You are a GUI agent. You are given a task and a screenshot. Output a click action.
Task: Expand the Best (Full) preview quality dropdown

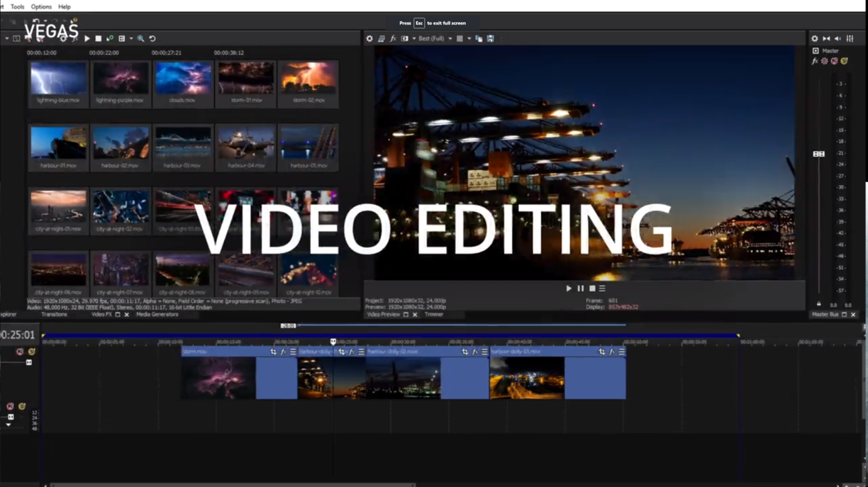click(x=450, y=38)
